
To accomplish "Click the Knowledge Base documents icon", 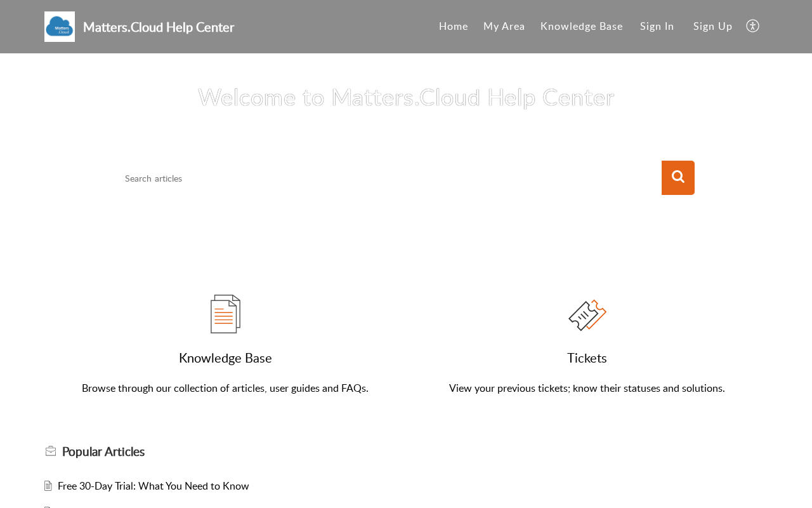I will click(x=225, y=314).
